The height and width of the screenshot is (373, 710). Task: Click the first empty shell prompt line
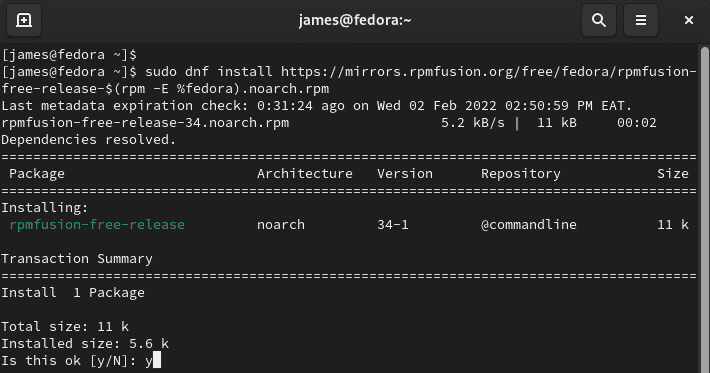(69, 55)
